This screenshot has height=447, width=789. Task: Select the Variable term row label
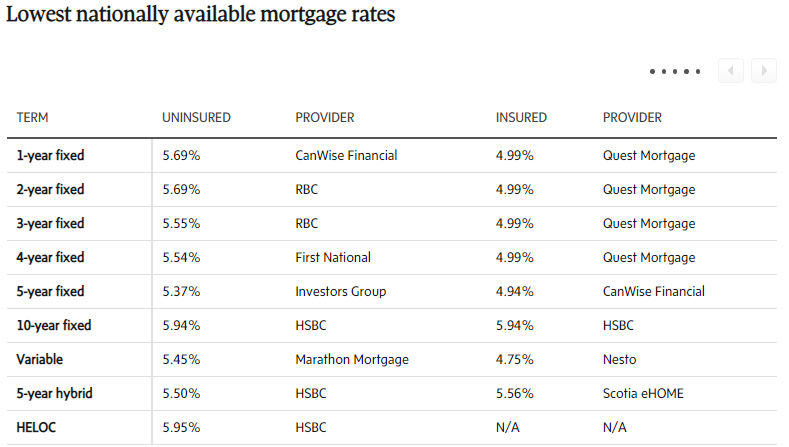(40, 359)
